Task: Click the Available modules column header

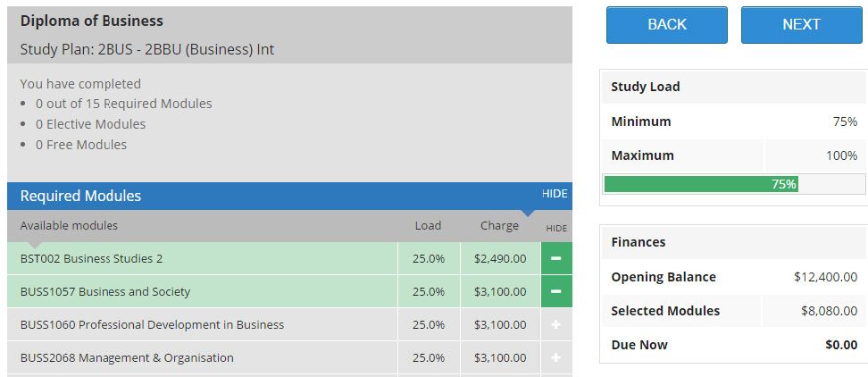Action: coord(69,226)
